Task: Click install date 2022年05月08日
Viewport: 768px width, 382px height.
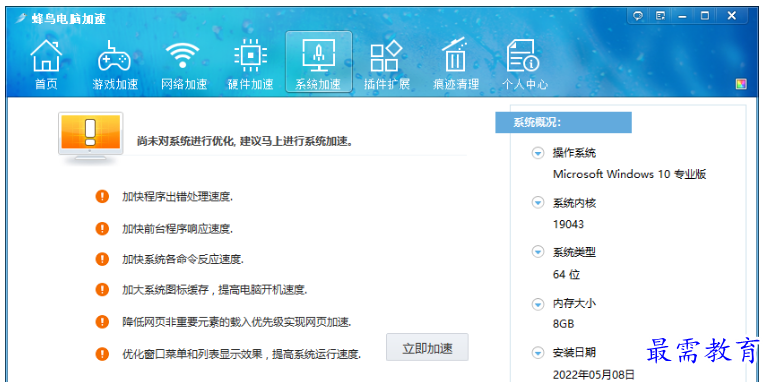Action: pyautogui.click(x=594, y=374)
